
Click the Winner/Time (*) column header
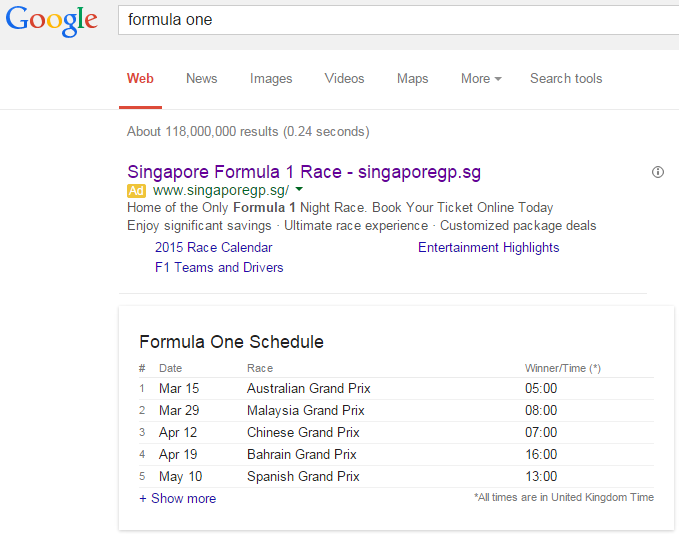coord(563,368)
